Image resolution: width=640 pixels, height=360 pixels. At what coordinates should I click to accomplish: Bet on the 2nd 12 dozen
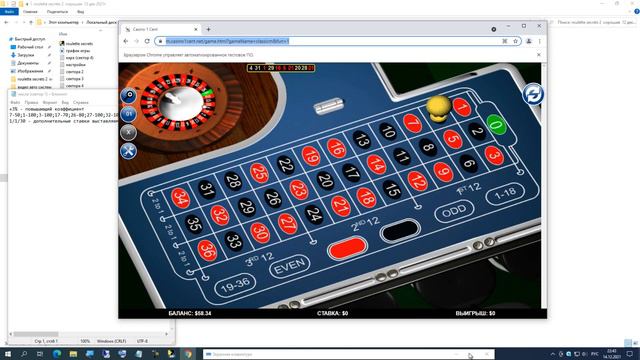[x=365, y=224]
